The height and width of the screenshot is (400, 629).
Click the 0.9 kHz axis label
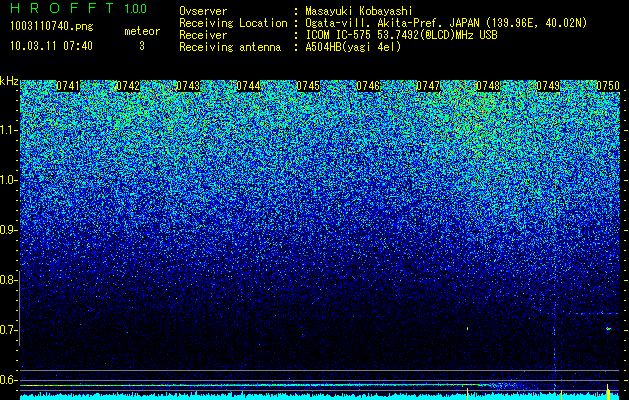(8, 230)
